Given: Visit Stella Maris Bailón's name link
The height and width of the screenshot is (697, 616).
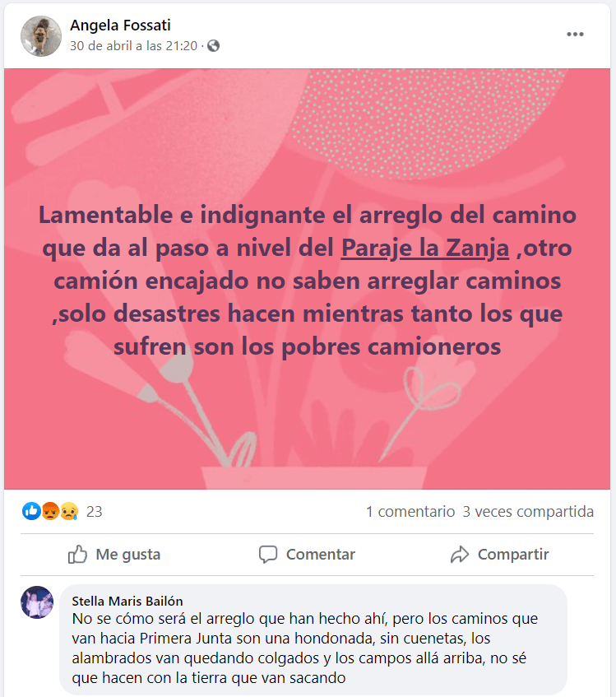Looking at the screenshot, I should (x=127, y=601).
